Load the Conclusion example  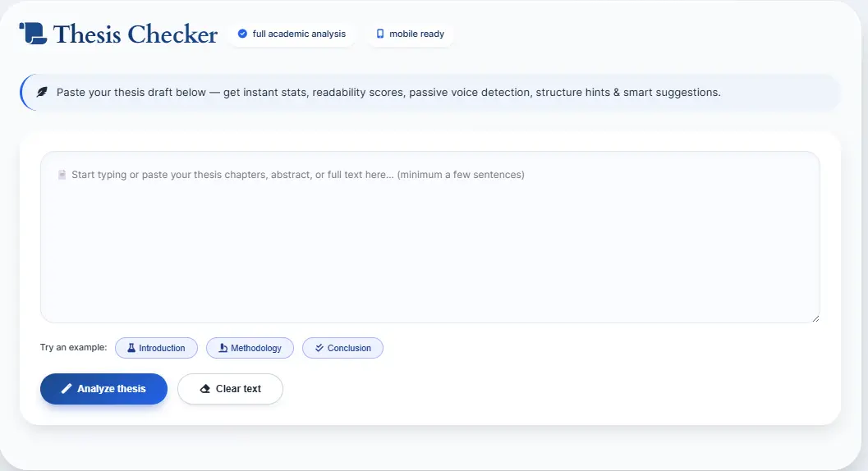click(x=342, y=348)
